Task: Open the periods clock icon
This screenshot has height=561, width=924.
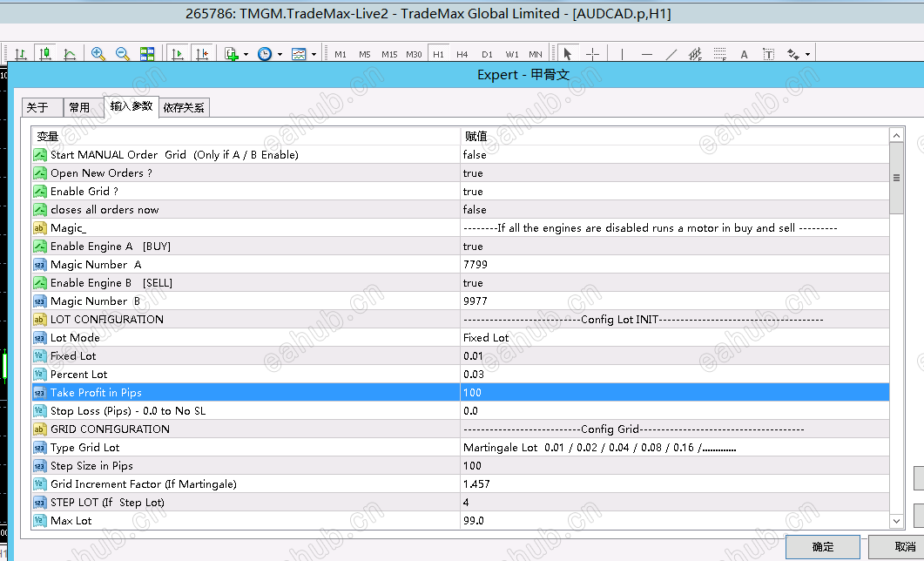Action: pyautogui.click(x=265, y=54)
